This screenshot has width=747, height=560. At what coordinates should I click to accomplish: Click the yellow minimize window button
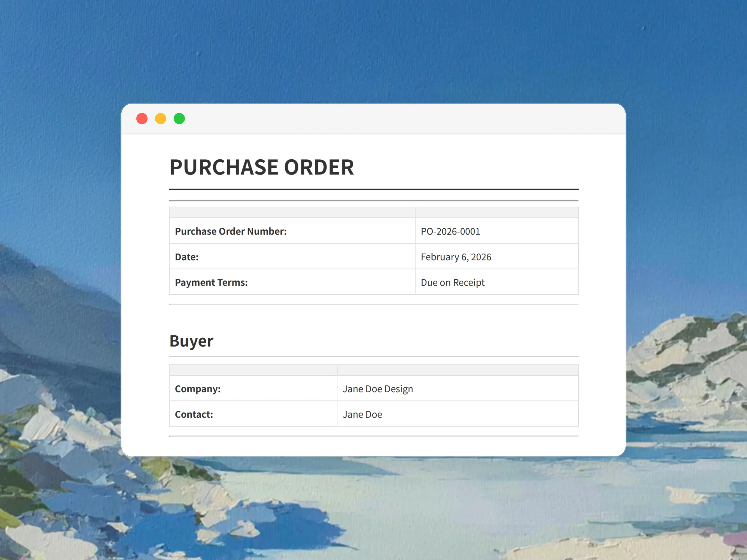[x=160, y=119]
